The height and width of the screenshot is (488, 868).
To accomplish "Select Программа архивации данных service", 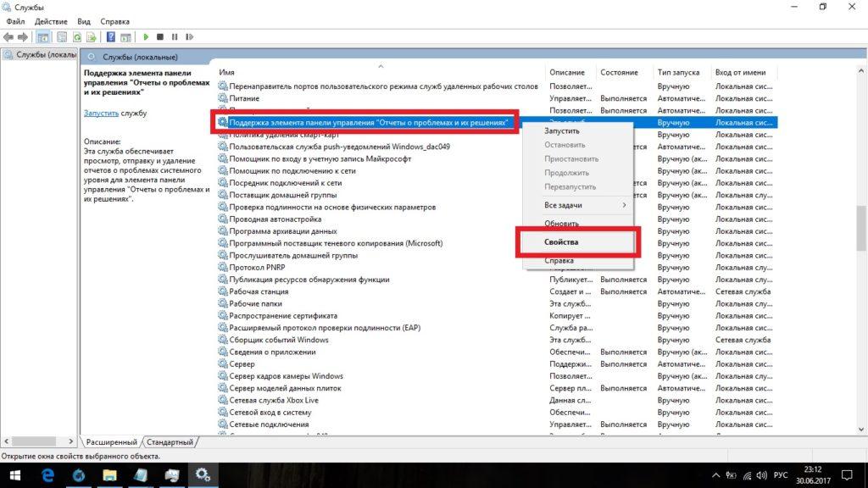I will [x=497, y=231].
